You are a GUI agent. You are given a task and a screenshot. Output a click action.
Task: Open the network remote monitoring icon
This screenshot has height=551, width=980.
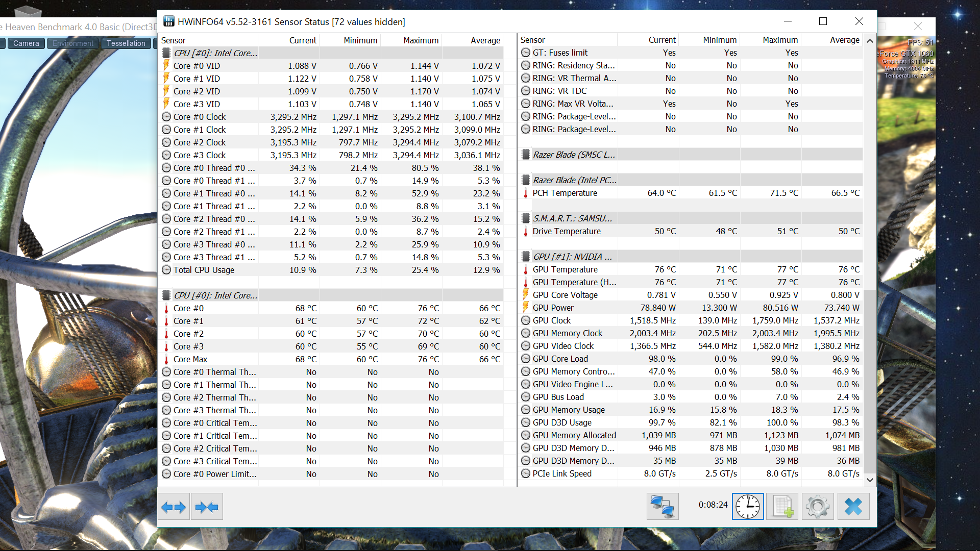663,506
